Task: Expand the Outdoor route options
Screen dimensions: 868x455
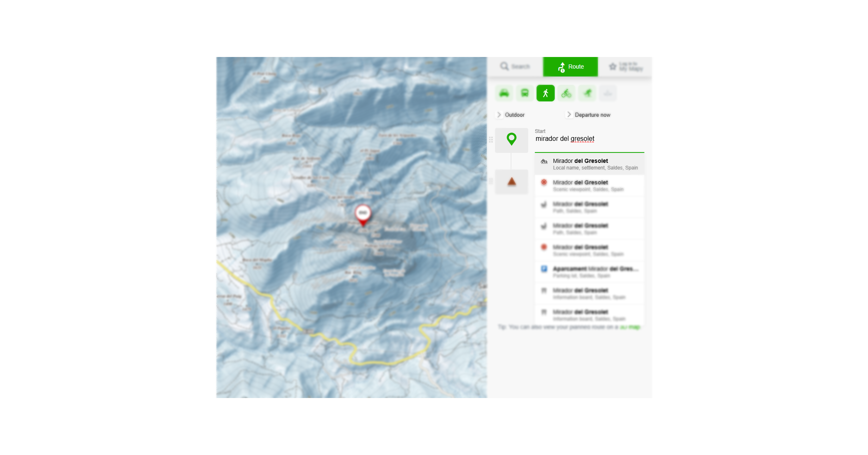Action: [511, 115]
